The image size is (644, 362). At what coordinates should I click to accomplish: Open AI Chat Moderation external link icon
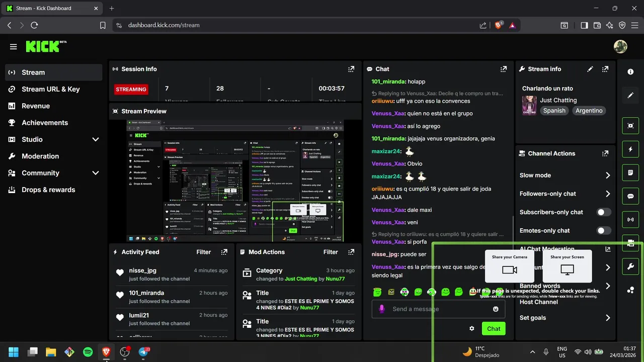point(608,249)
